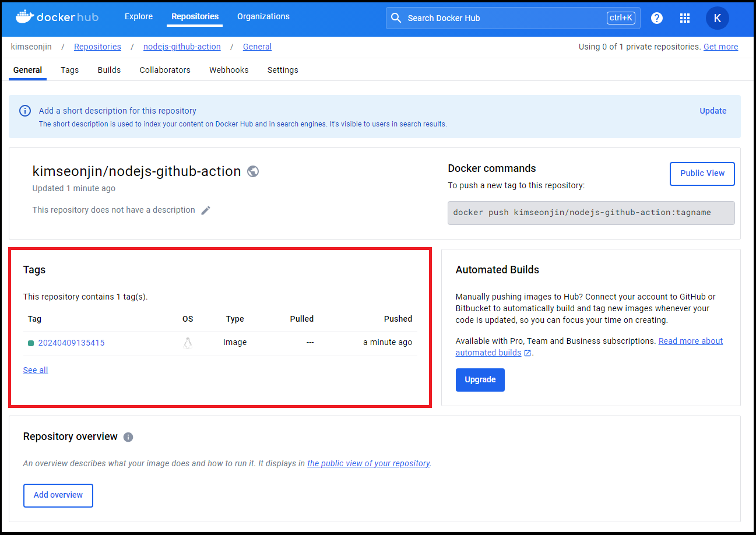Click the Get more link

click(720, 47)
